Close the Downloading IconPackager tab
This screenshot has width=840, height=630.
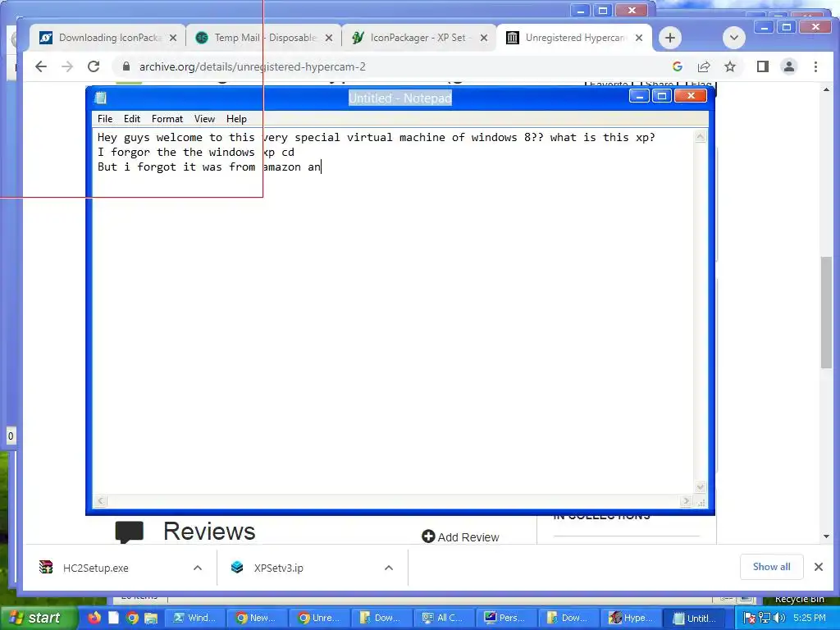172,38
